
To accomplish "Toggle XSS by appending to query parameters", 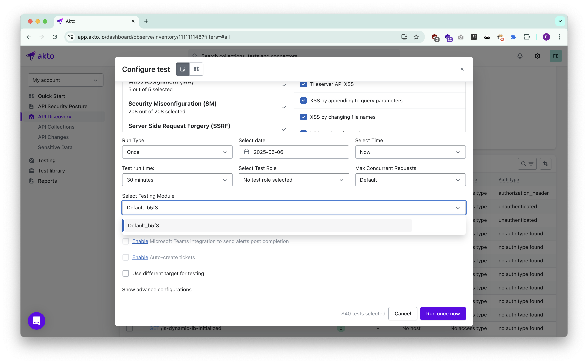I will pyautogui.click(x=303, y=101).
